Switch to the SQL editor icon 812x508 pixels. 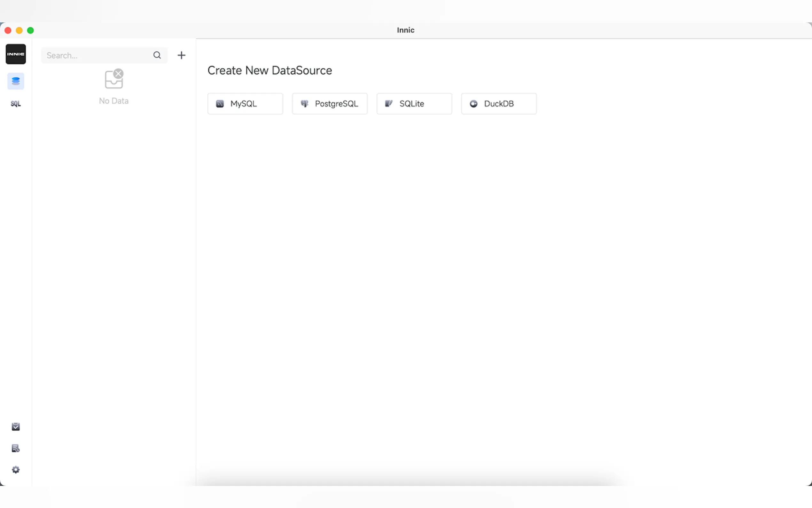15,103
